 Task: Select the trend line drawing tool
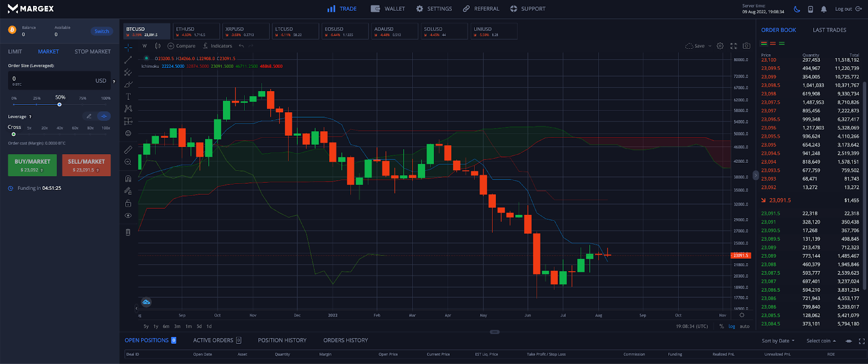tap(128, 60)
